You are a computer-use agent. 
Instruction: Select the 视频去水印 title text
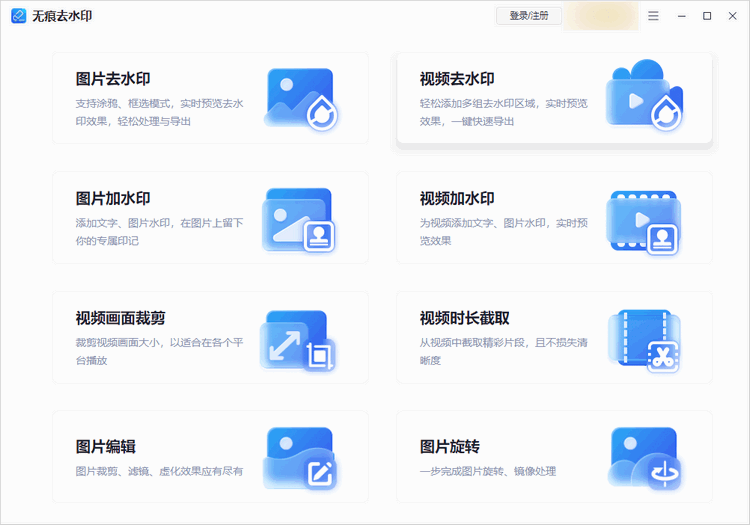pyautogui.click(x=457, y=79)
